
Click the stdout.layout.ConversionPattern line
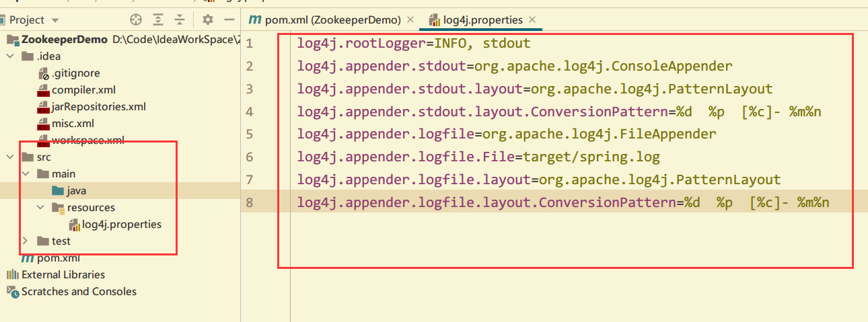click(559, 112)
